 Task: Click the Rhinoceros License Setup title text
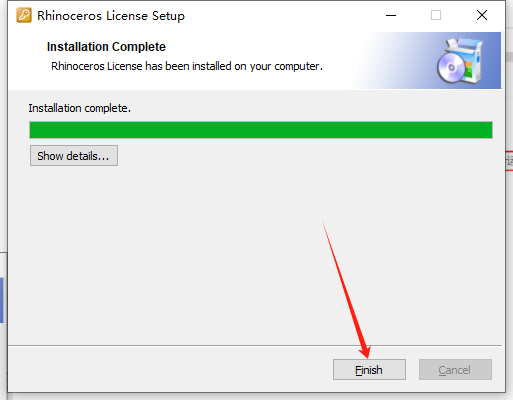(x=111, y=16)
